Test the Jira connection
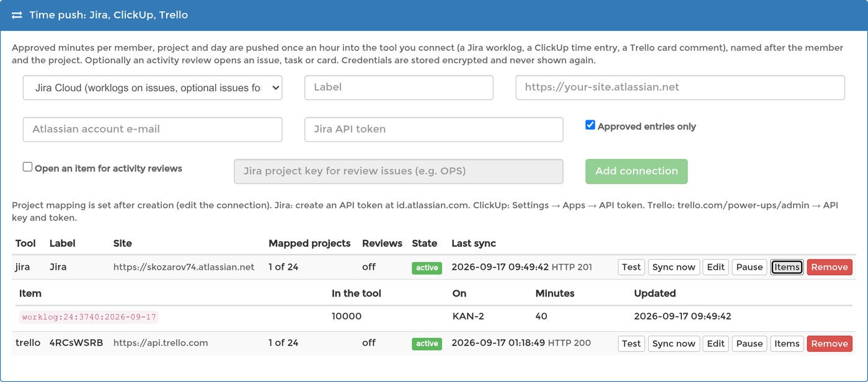This screenshot has height=382, width=868. pos(631,267)
